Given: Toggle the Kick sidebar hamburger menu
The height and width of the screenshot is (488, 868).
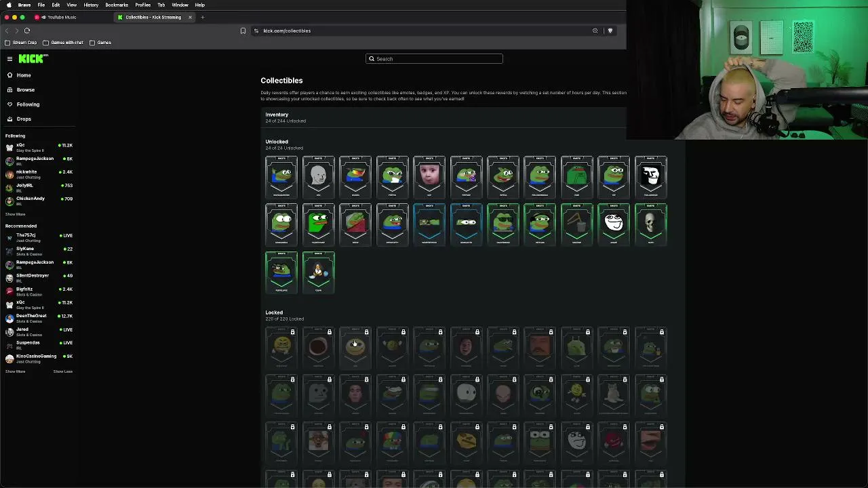Looking at the screenshot, I should point(9,59).
